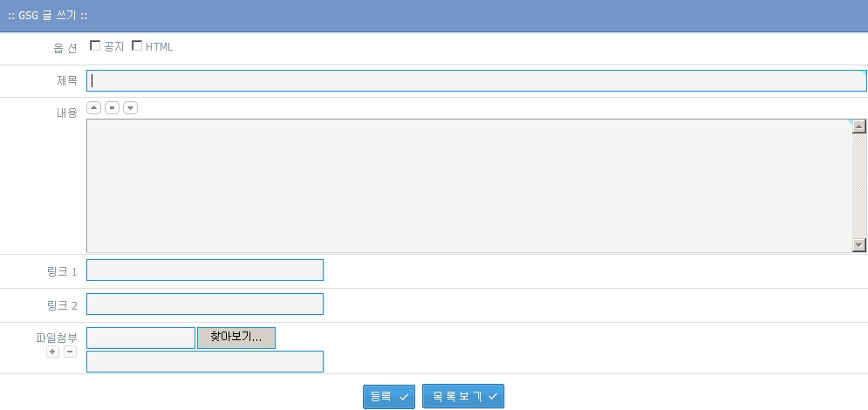The height and width of the screenshot is (410, 868).
Task: Click the middle reset-size icon above the 내용 textarea
Action: coord(112,108)
